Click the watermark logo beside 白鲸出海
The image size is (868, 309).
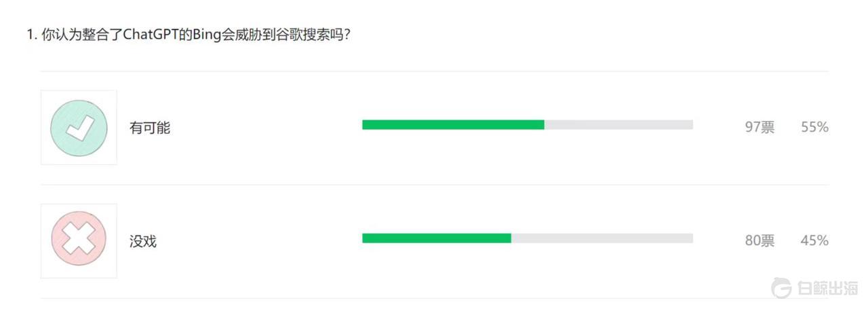pyautogui.click(x=783, y=288)
